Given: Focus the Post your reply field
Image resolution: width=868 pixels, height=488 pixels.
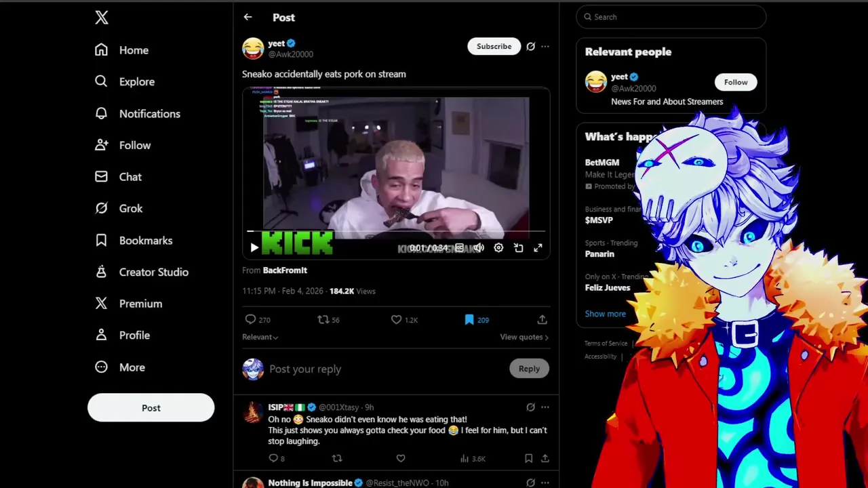Looking at the screenshot, I should (x=385, y=369).
